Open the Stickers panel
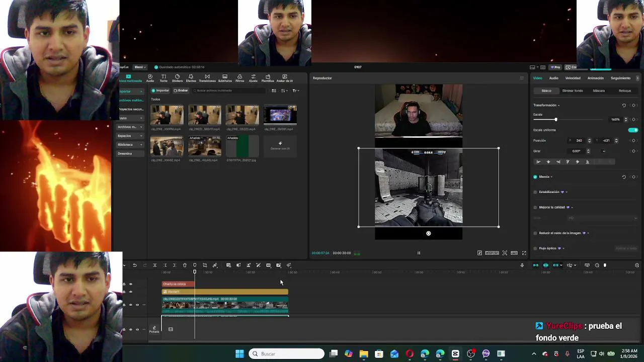This screenshot has width=644, height=362. click(x=177, y=78)
